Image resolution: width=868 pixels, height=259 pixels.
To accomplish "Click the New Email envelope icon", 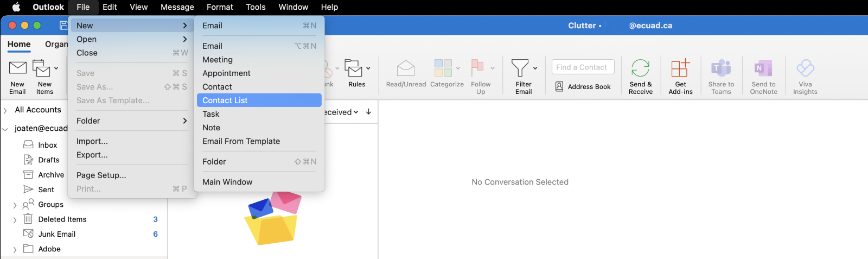I will coord(17,68).
